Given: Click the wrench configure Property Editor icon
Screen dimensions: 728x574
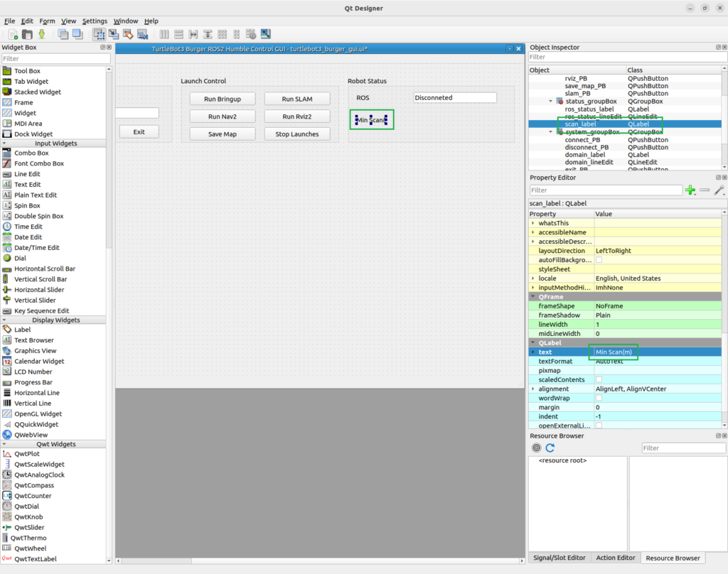Looking at the screenshot, I should (719, 190).
